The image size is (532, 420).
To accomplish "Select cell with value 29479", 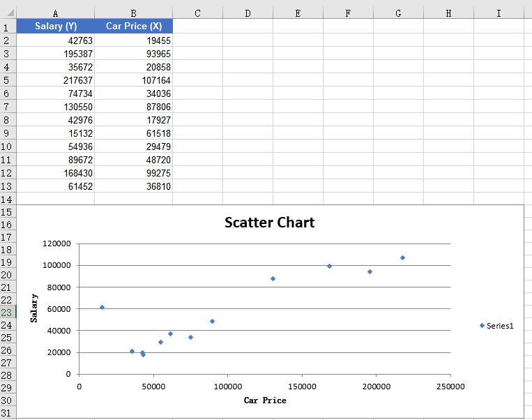I will [x=133, y=147].
